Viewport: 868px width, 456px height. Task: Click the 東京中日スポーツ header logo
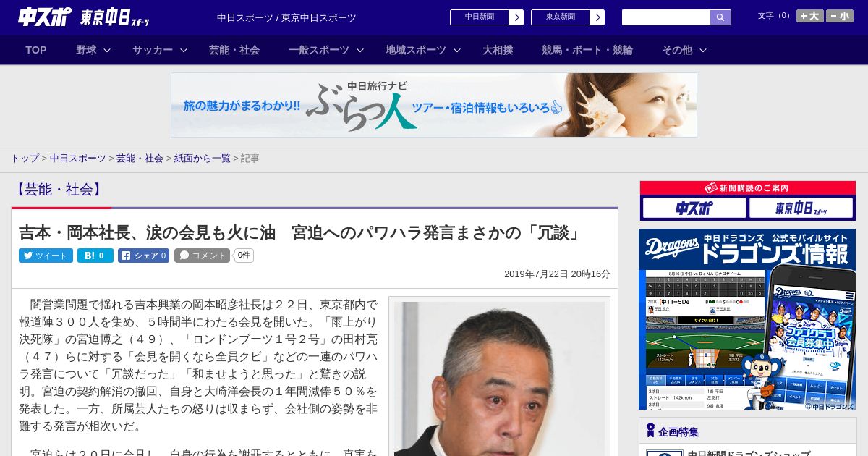click(x=115, y=17)
